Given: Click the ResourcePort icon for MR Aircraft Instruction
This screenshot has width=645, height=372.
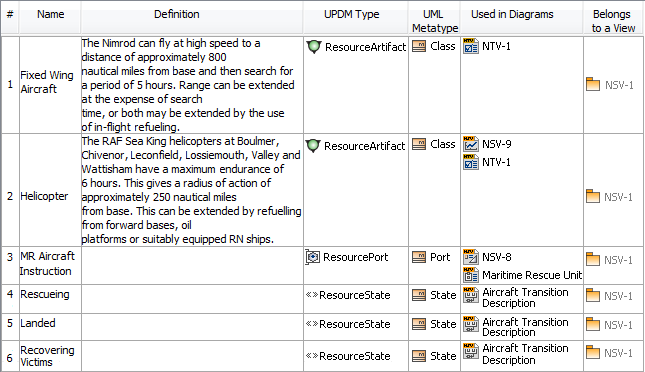Looking at the screenshot, I should 313,257.
